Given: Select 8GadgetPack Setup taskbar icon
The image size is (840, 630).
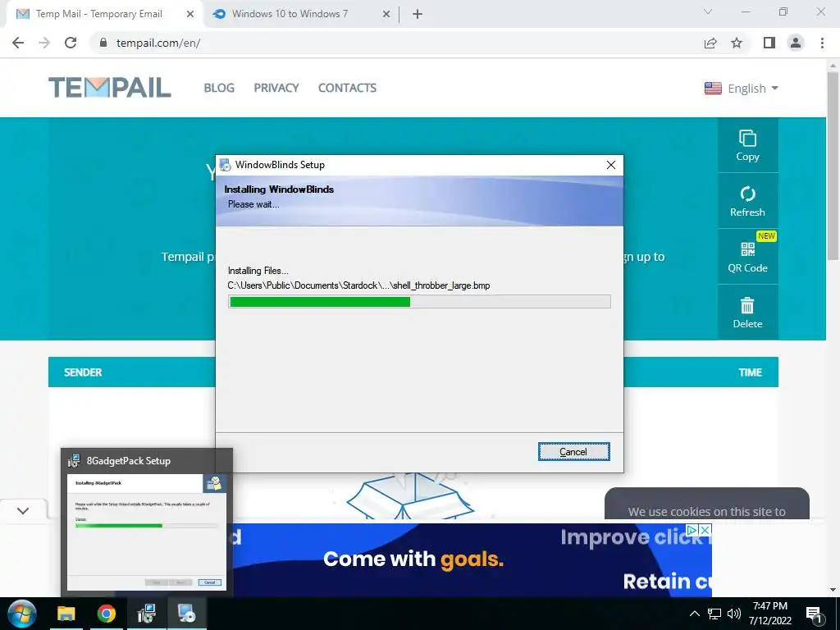Looking at the screenshot, I should [146, 614].
